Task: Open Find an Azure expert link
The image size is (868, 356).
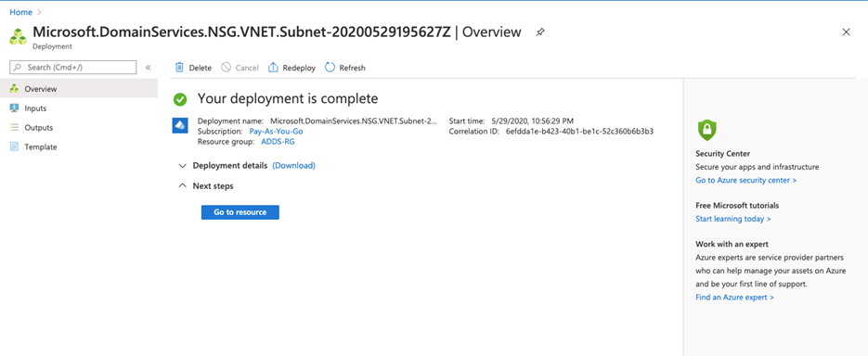Action: point(734,298)
